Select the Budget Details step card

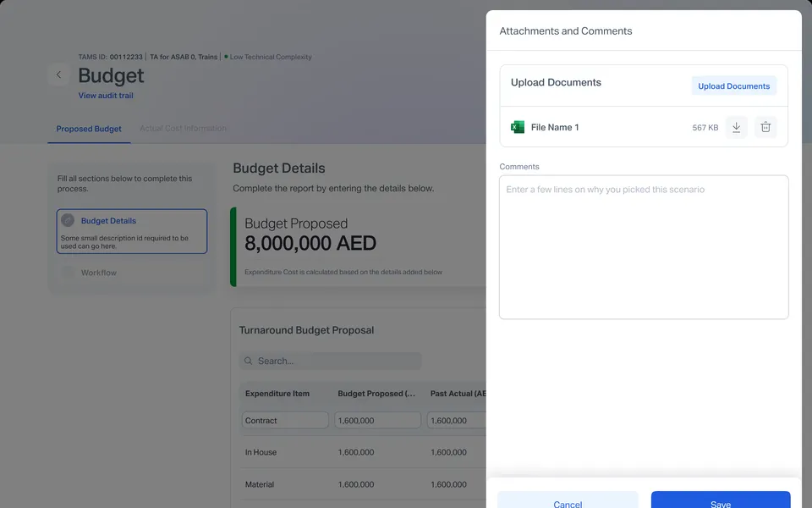pos(132,231)
